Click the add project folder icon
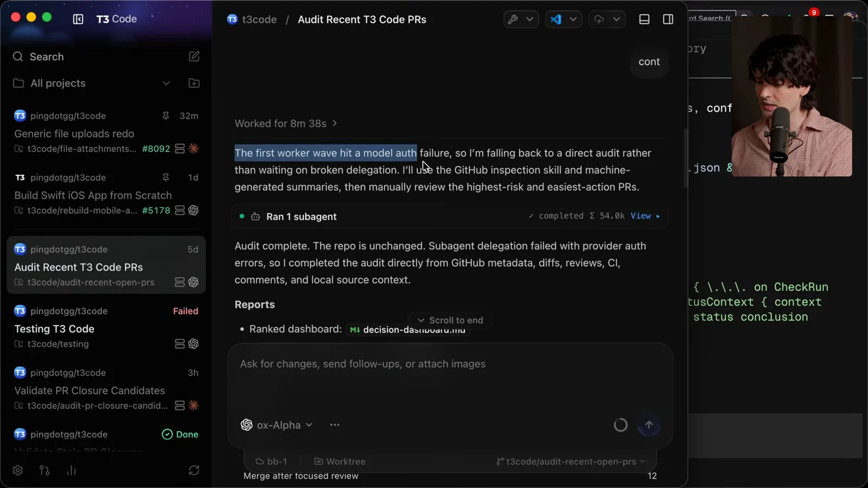 tap(194, 83)
